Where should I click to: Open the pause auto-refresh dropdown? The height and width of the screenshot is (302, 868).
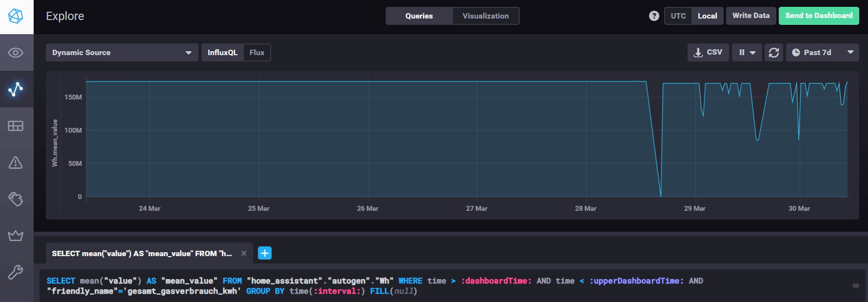pyautogui.click(x=747, y=53)
